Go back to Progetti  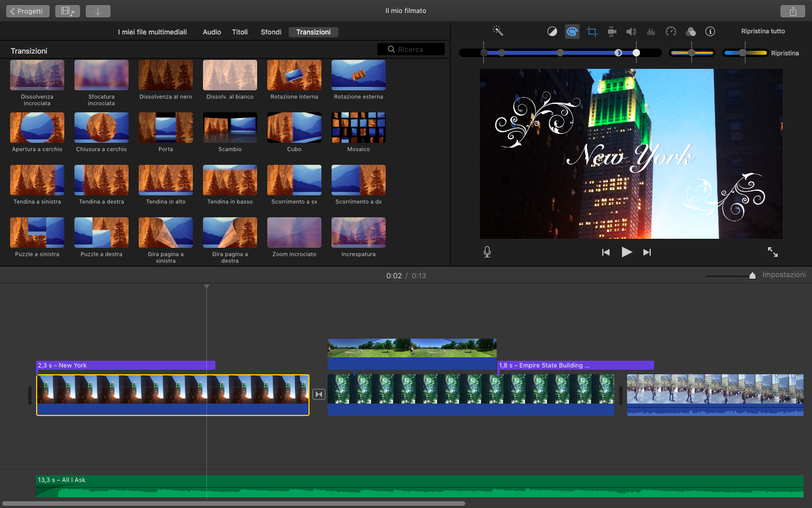(28, 11)
